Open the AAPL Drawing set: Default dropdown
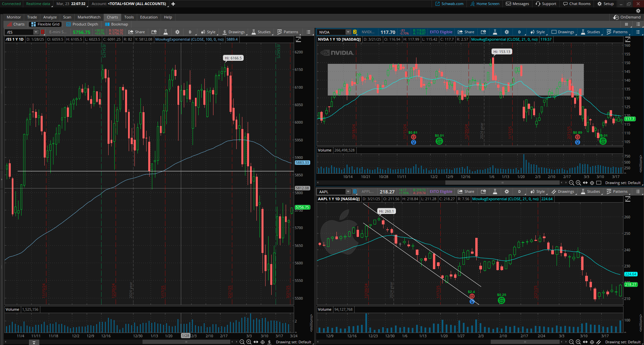This screenshot has height=345, width=644. click(624, 342)
